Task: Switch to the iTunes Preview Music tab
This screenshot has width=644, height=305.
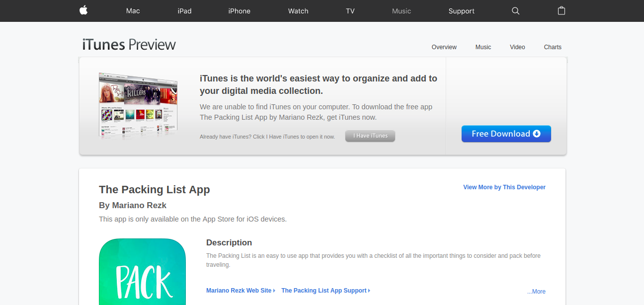Action: pyautogui.click(x=483, y=47)
